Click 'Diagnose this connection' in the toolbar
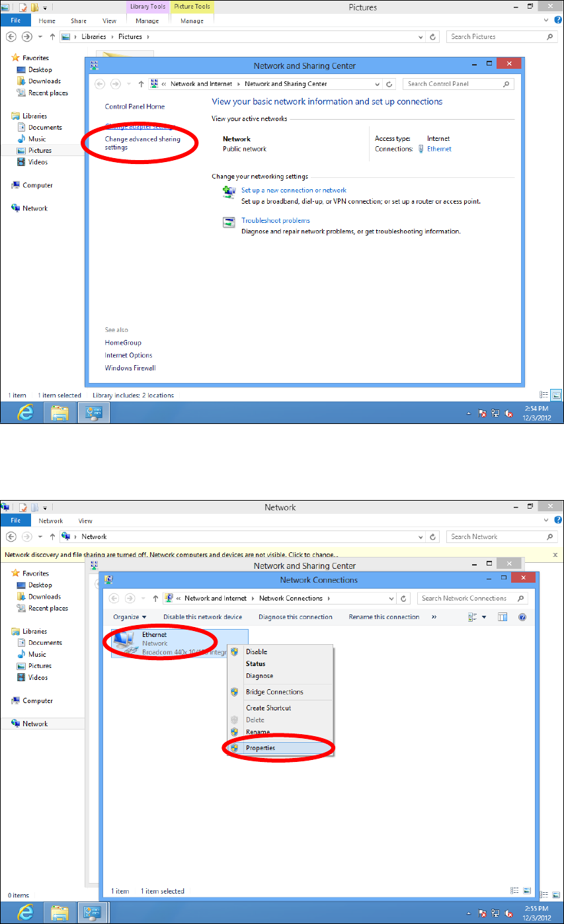This screenshot has height=924, width=564. [x=296, y=616]
